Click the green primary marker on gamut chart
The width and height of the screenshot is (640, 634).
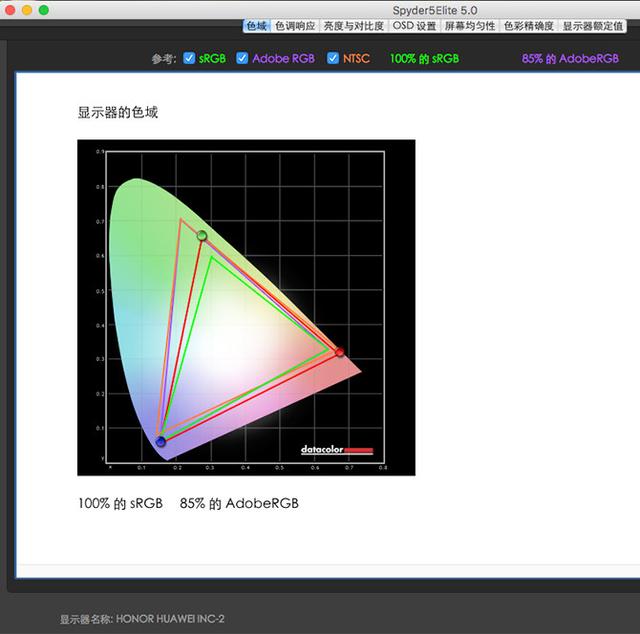[202, 236]
